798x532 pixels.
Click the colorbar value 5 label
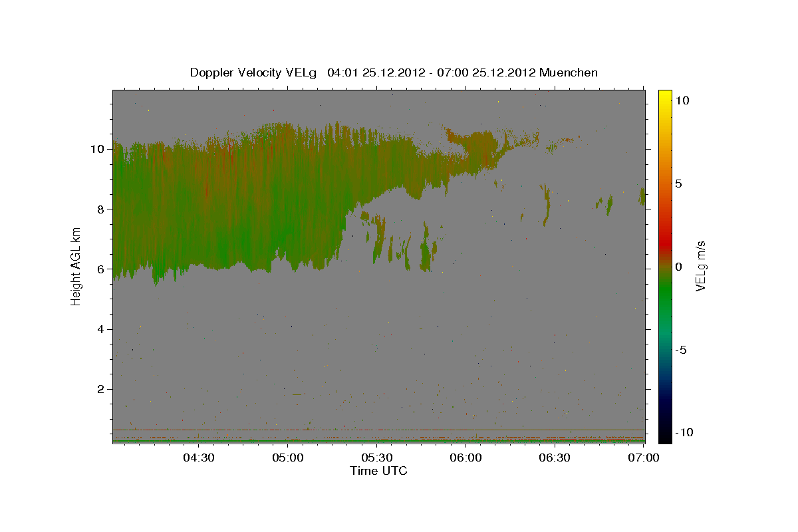click(x=678, y=184)
